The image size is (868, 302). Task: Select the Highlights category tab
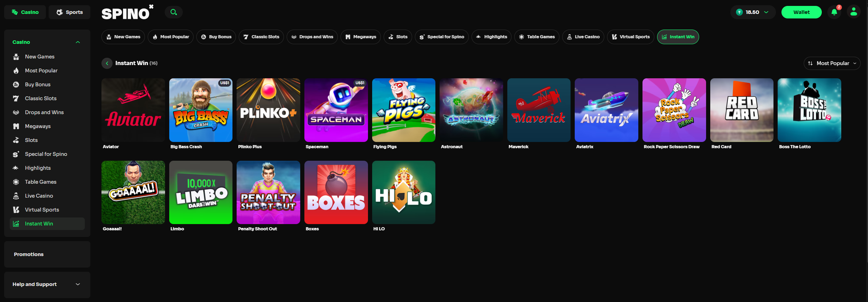click(491, 37)
